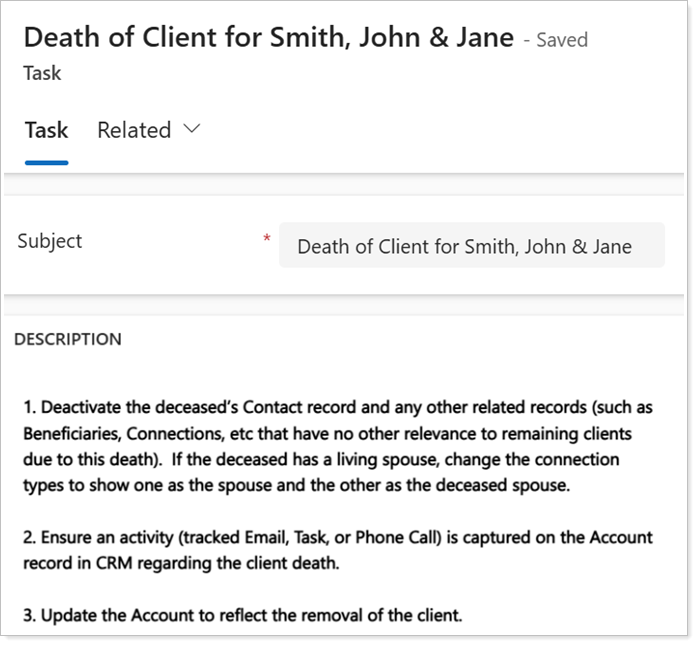This screenshot has width=697, height=645.
Task: Click into the Subject text field
Action: 470,246
